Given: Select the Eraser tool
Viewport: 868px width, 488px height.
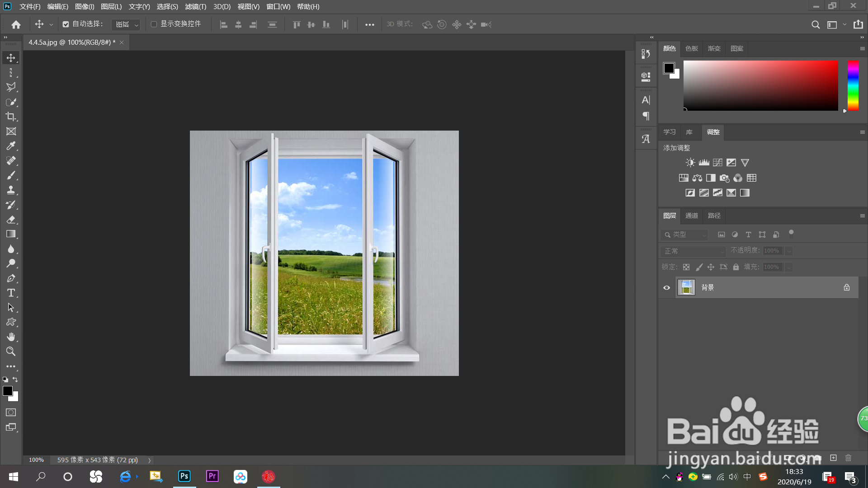Looking at the screenshot, I should click(11, 220).
